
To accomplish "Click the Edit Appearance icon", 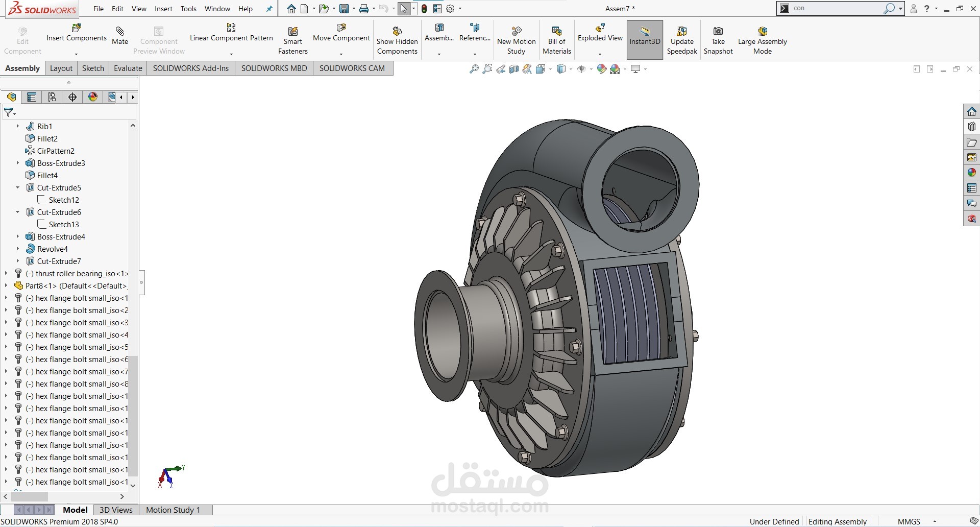I will (601, 69).
